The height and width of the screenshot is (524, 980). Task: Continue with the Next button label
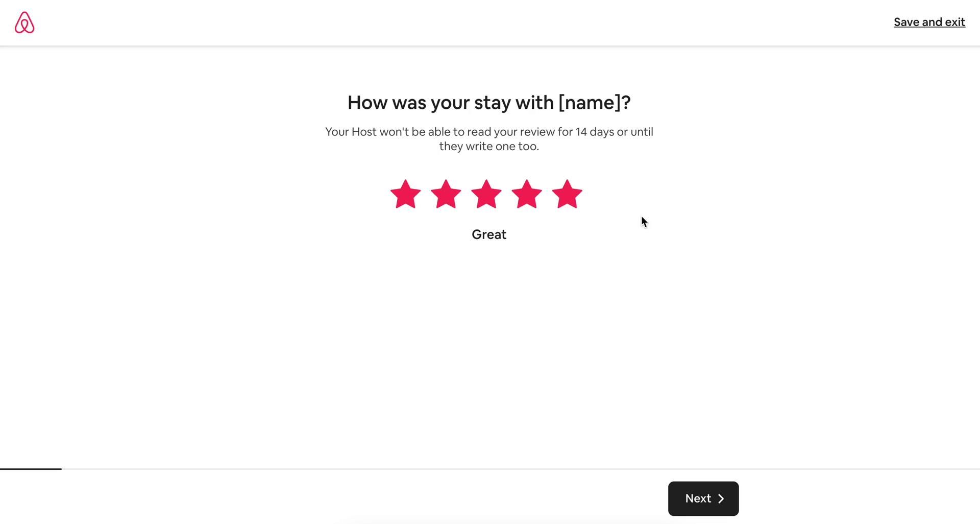click(698, 498)
